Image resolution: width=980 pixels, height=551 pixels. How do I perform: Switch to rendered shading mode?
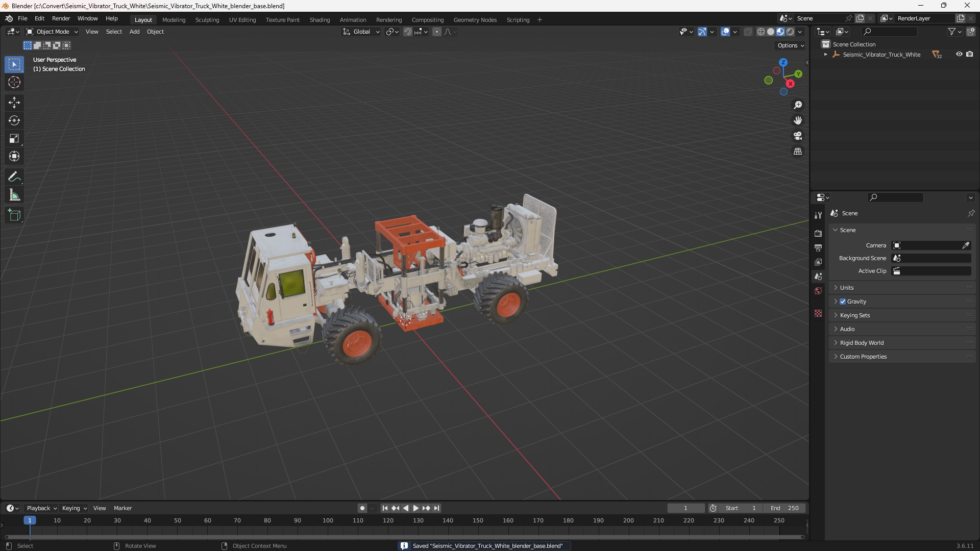coord(790,32)
